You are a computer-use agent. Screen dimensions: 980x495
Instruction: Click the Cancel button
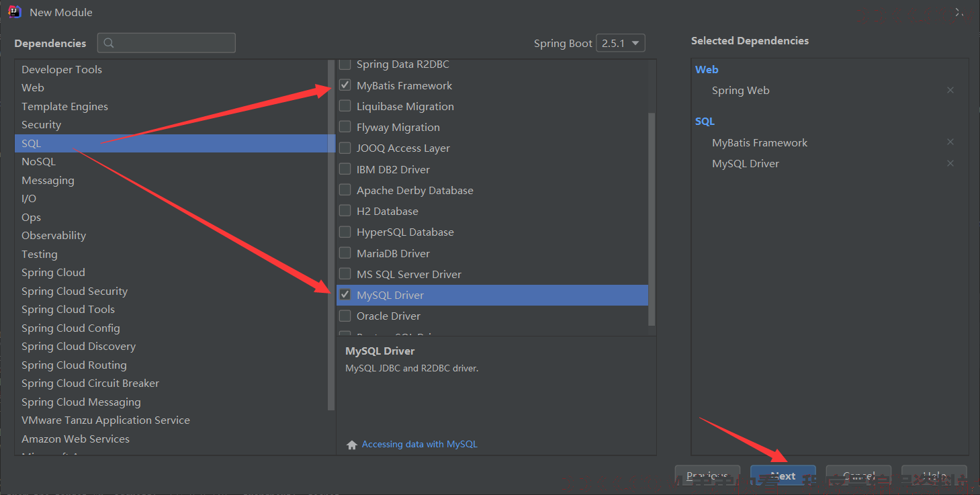click(858, 476)
